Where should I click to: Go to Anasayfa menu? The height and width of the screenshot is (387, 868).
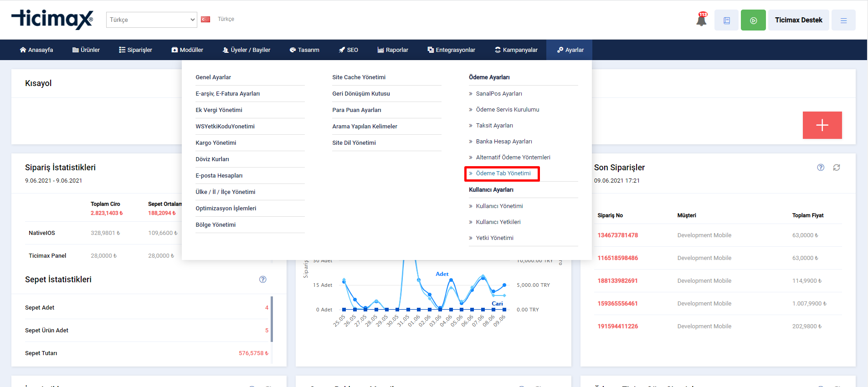click(x=36, y=50)
